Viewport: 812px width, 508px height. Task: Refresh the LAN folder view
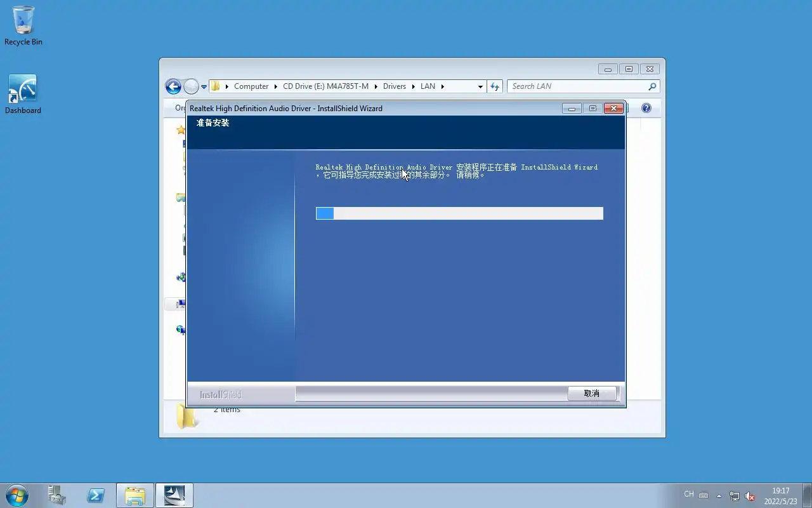(x=495, y=86)
